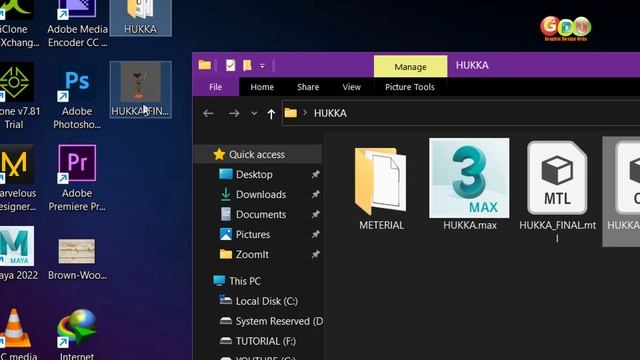Select the HUKKA folder on the desktop
640x360 pixels.
(140, 18)
